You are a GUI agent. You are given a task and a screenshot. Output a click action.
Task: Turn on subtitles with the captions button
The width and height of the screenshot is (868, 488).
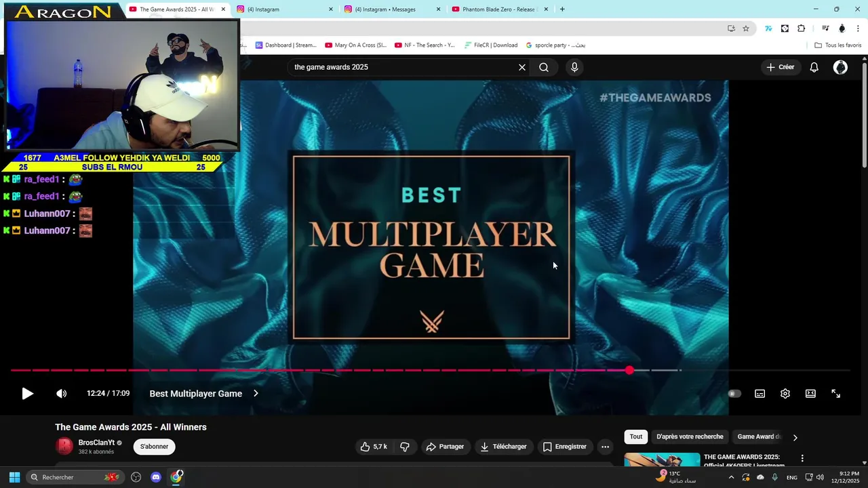click(x=760, y=394)
